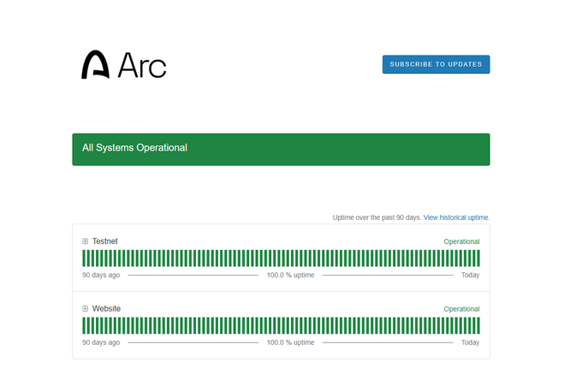
Task: Expand the Website component group
Action: click(85, 308)
